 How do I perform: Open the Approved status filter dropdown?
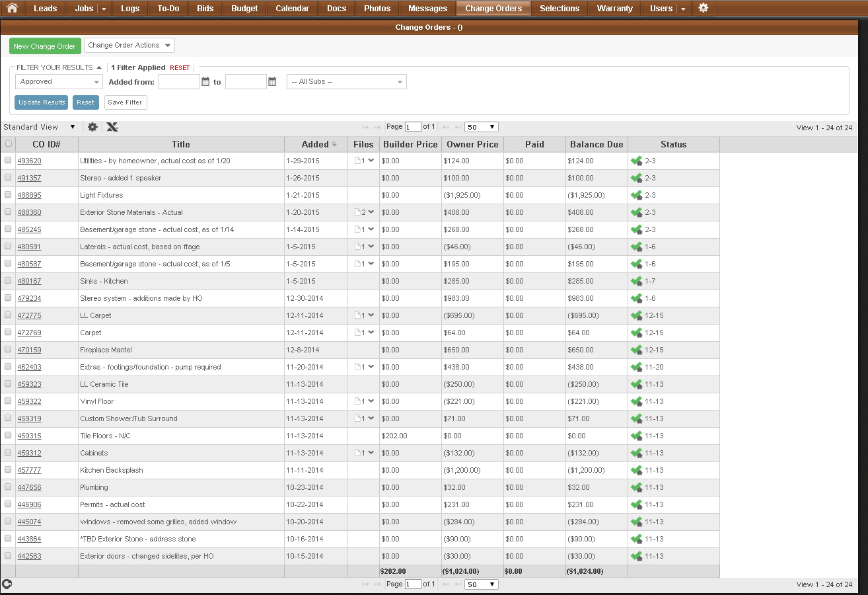click(x=59, y=82)
